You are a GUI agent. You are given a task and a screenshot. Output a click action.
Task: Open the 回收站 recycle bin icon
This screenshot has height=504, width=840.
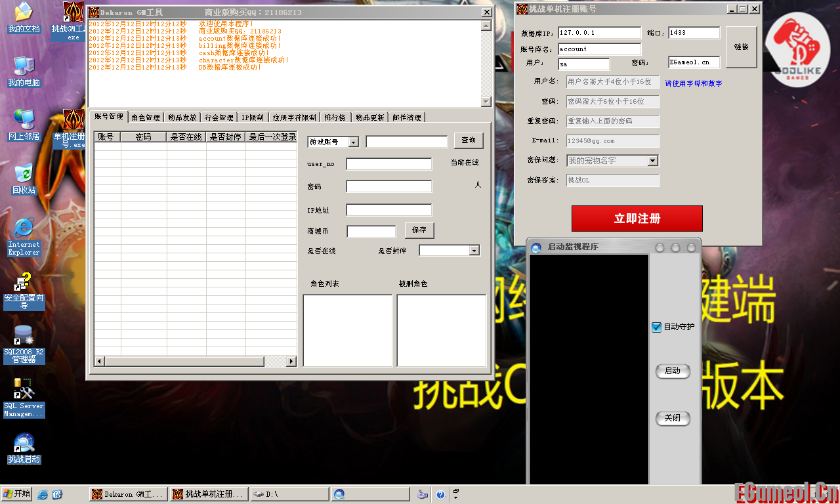(24, 175)
